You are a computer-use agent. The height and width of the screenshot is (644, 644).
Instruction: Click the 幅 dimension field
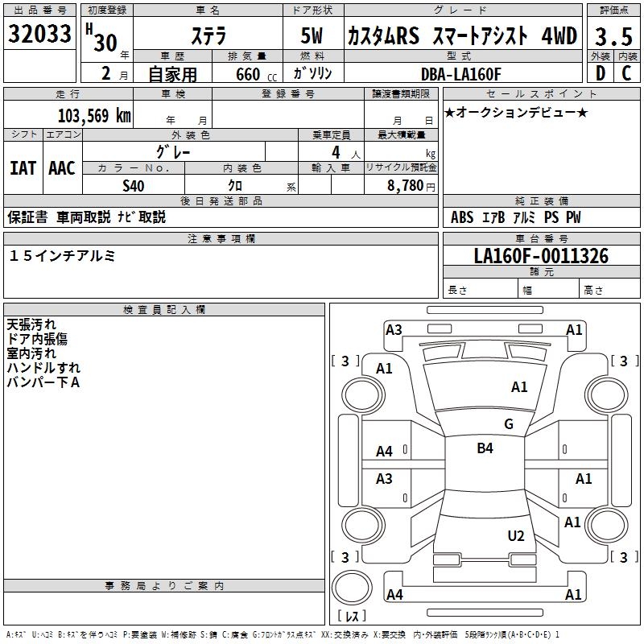pos(549,290)
